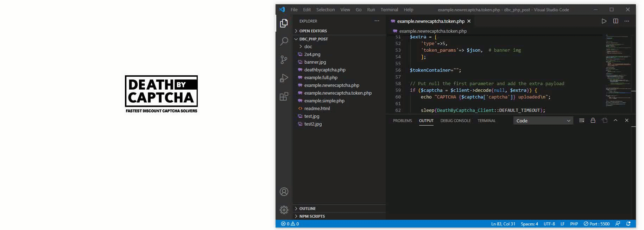Open the Extensions view
The height and width of the screenshot is (230, 644).
point(284,96)
